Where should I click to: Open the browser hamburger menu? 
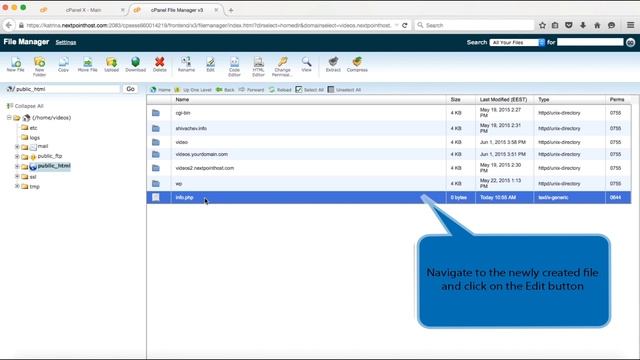click(631, 25)
